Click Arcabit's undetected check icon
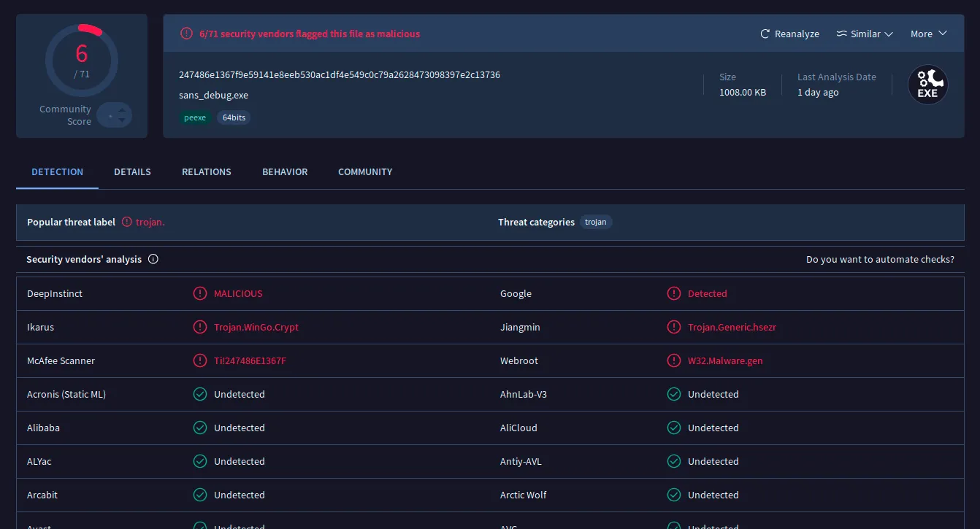Viewport: 980px width, 529px height. [200, 495]
